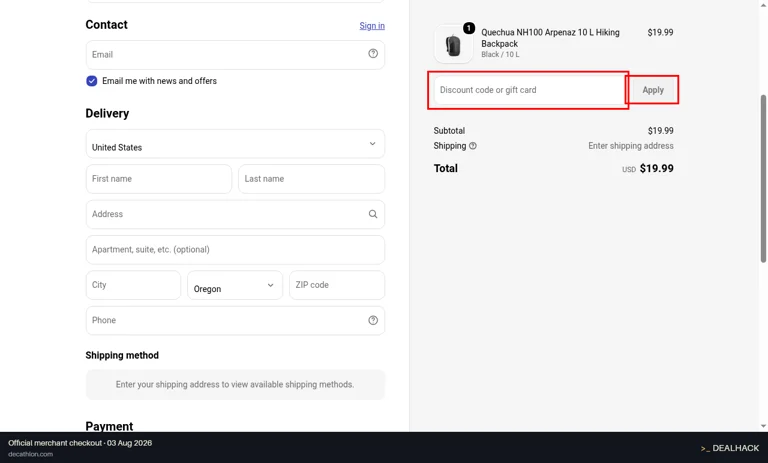Screen dimensions: 768x463
Task: Click the Quechua NH100 Arpenaz product title
Action: tap(550, 38)
